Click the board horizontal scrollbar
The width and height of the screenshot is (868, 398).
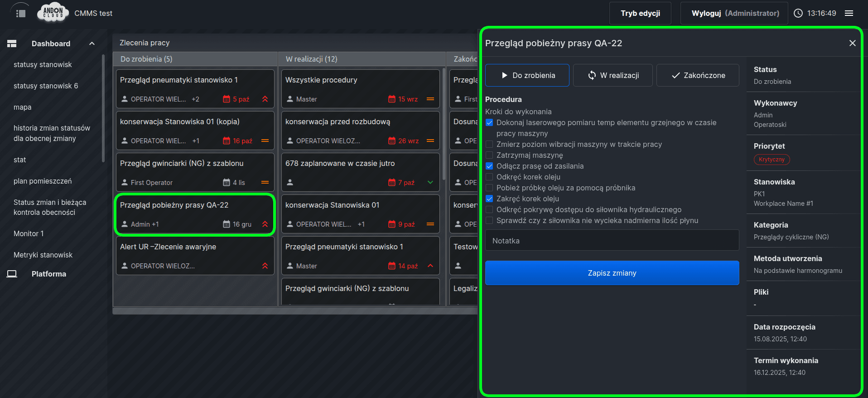point(295,311)
